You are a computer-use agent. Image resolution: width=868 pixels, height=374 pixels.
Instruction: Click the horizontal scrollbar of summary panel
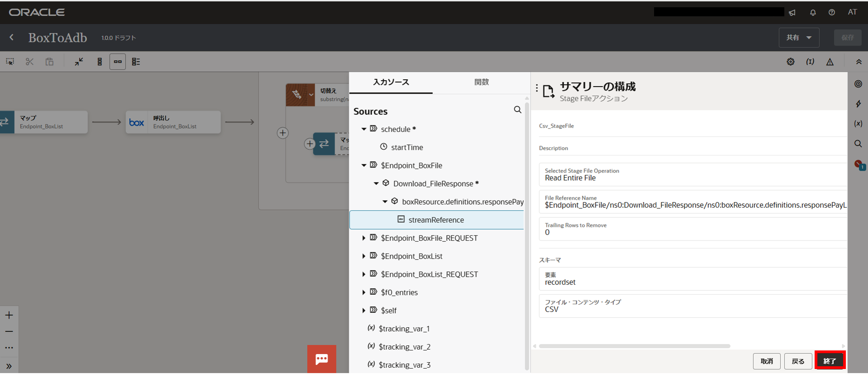(635, 346)
